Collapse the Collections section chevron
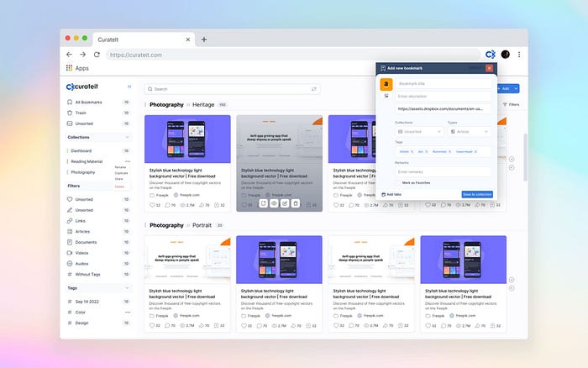 (127, 137)
